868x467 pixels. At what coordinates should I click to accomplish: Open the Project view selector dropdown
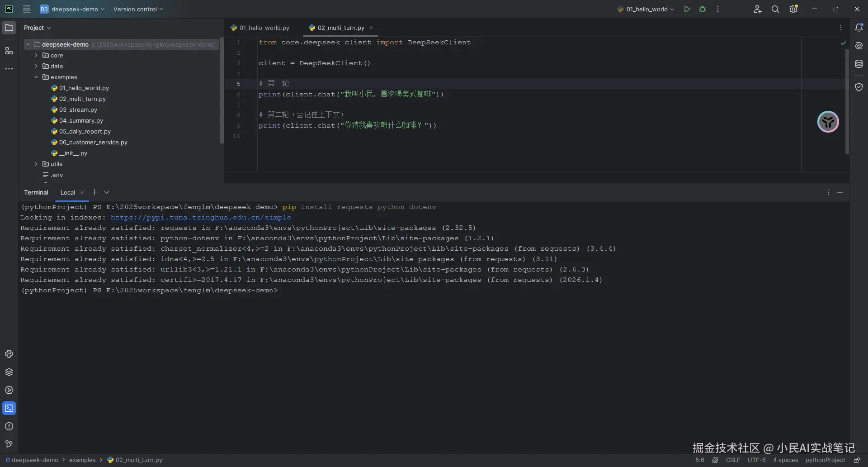(38, 28)
